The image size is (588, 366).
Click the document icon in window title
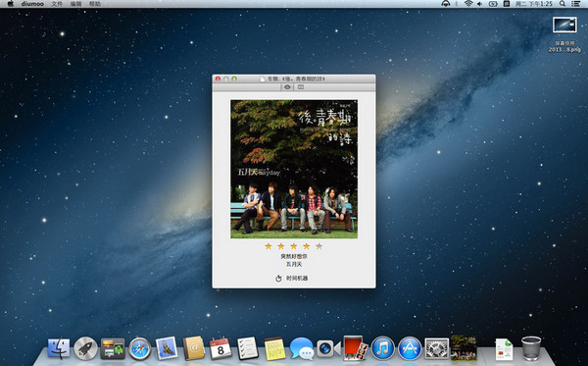point(263,78)
